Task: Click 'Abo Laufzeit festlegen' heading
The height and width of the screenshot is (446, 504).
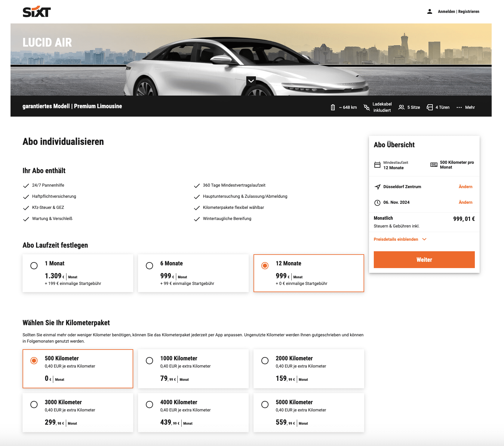Action: (x=55, y=245)
